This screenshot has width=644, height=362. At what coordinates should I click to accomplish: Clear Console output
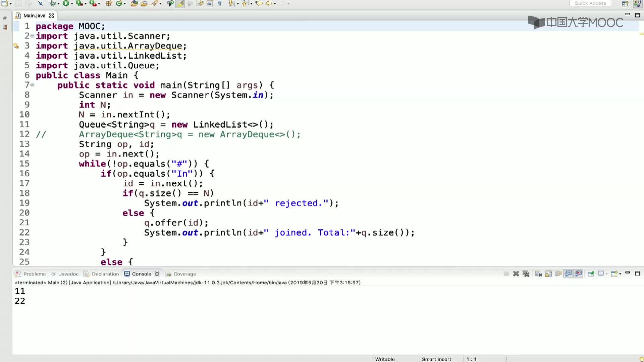point(539,274)
